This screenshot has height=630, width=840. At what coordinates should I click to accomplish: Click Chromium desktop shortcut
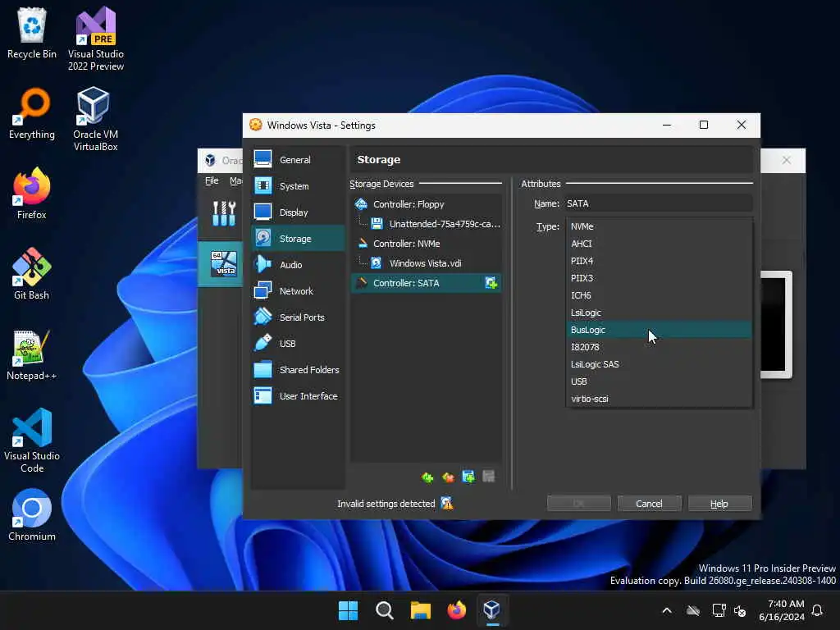click(32, 515)
